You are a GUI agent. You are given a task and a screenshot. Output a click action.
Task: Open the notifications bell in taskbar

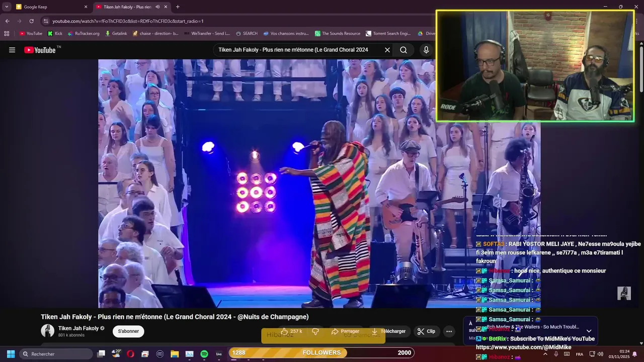pyautogui.click(x=635, y=354)
